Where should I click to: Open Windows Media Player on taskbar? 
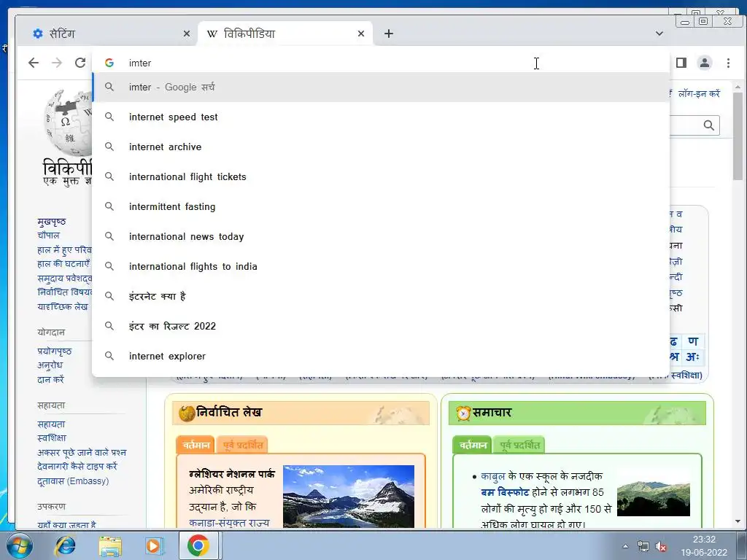pyautogui.click(x=154, y=545)
